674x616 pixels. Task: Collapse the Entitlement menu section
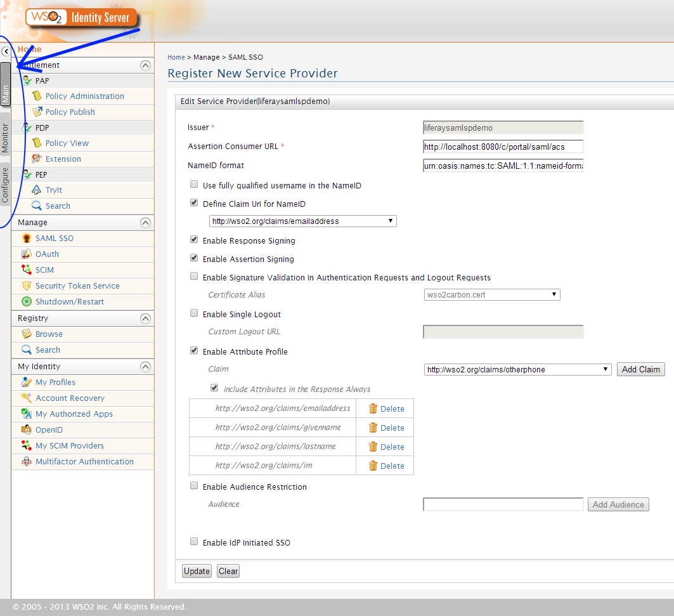pos(146,65)
